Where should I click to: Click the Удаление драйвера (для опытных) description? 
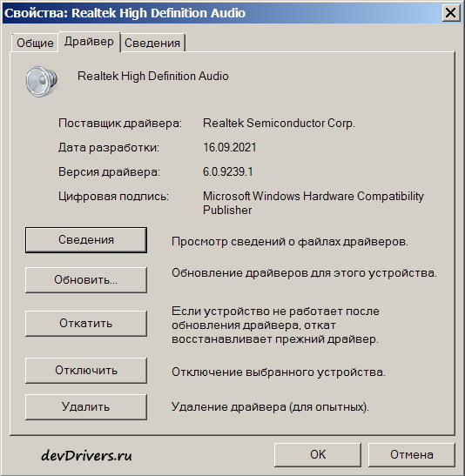pos(270,407)
